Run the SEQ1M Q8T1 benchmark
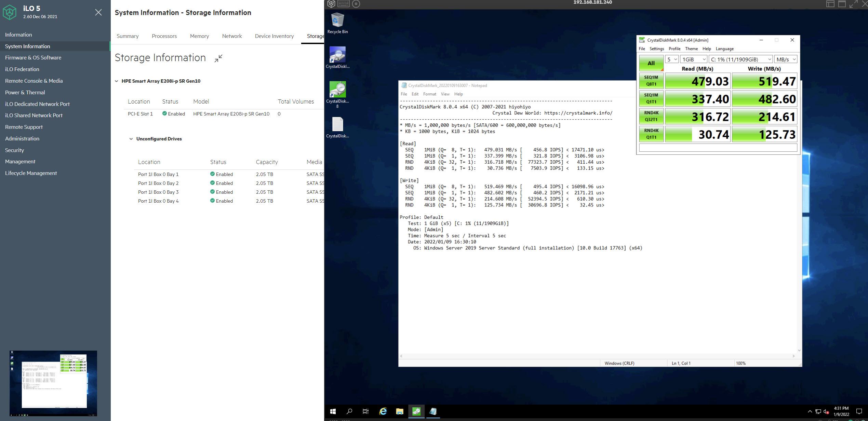 [651, 81]
